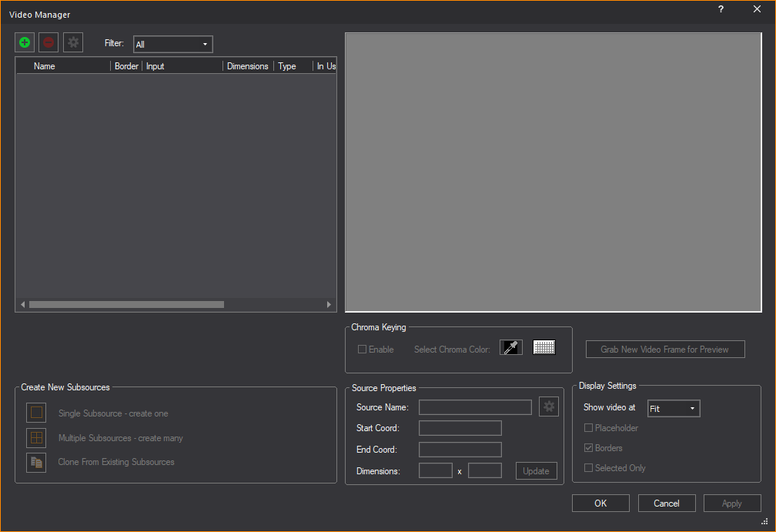Click Grab New Video Frame for Preview
Screen dimensions: 776x532
pos(664,350)
